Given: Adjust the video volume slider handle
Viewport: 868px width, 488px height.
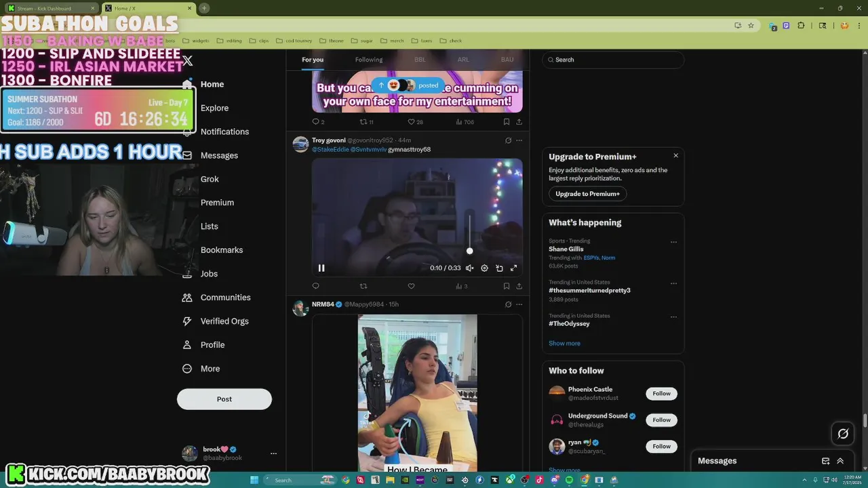Looking at the screenshot, I should 469,251.
